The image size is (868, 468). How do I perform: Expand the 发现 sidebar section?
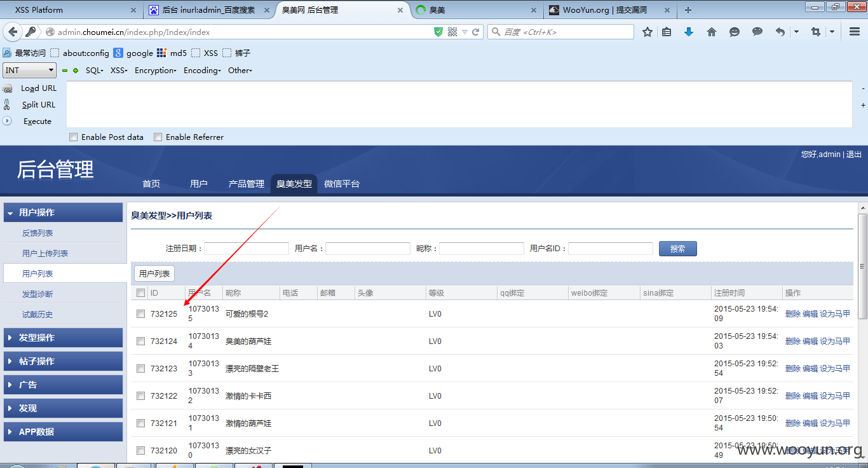click(x=63, y=408)
